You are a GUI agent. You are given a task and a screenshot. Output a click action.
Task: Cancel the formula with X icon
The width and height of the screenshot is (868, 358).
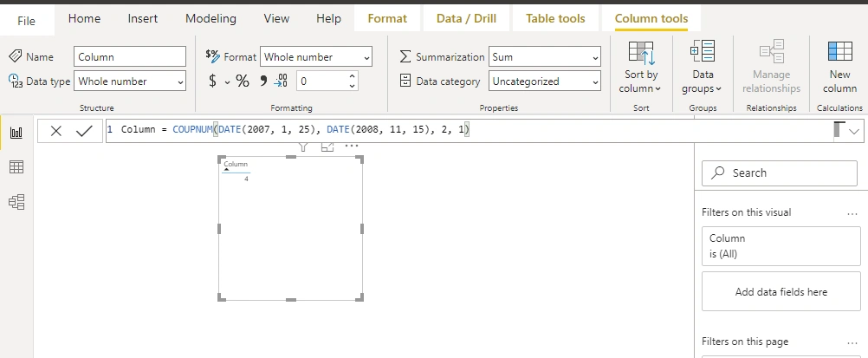point(56,131)
